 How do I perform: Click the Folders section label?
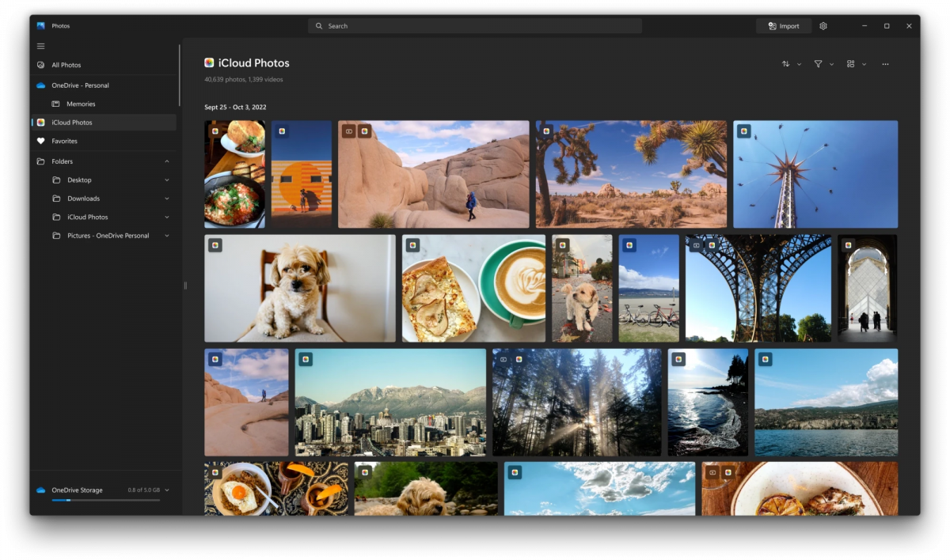(63, 161)
